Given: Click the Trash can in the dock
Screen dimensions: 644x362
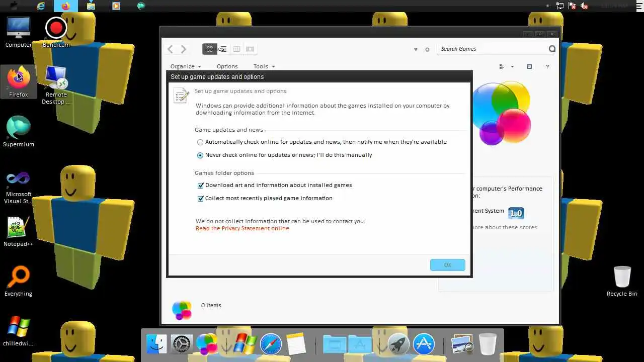Looking at the screenshot, I should pyautogui.click(x=487, y=345).
